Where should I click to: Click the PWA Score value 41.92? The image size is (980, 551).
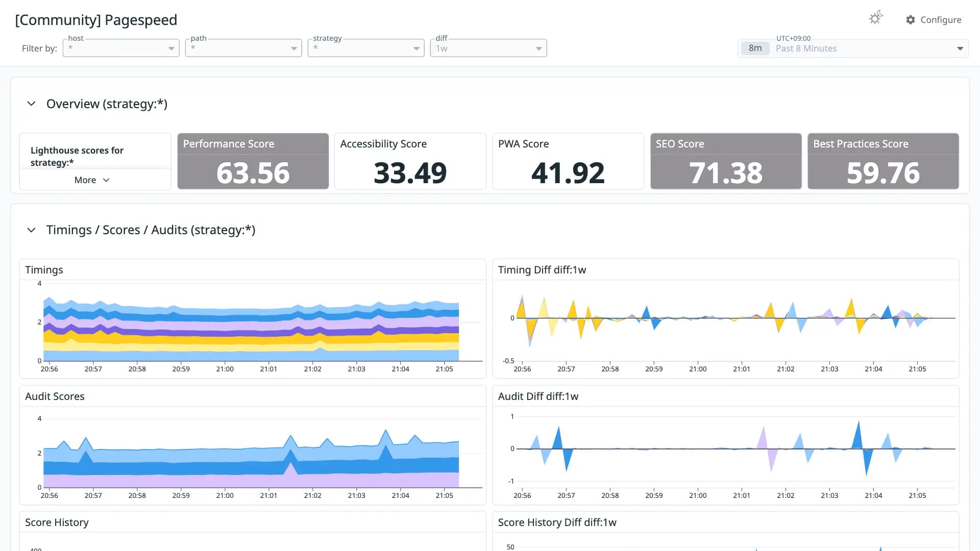(x=568, y=172)
